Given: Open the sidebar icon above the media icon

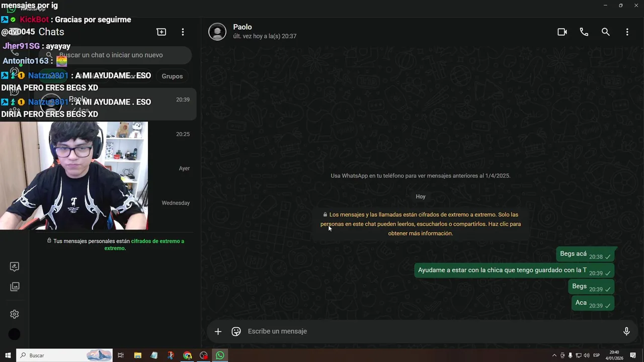Looking at the screenshot, I should tap(15, 266).
